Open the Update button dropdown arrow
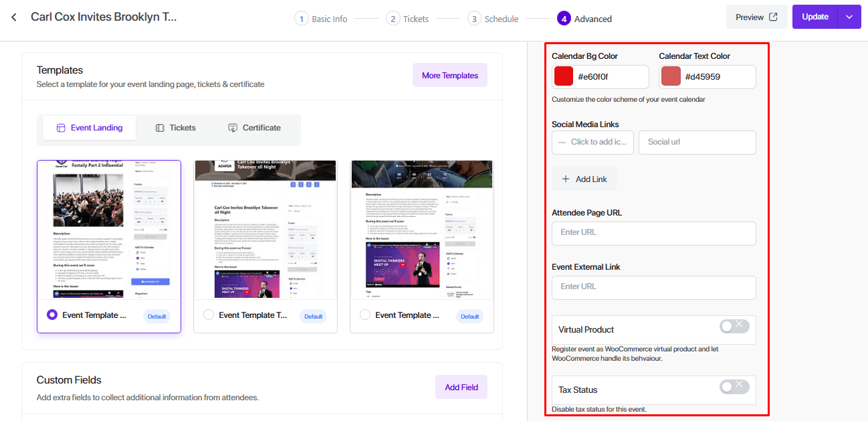868x421 pixels. click(849, 17)
